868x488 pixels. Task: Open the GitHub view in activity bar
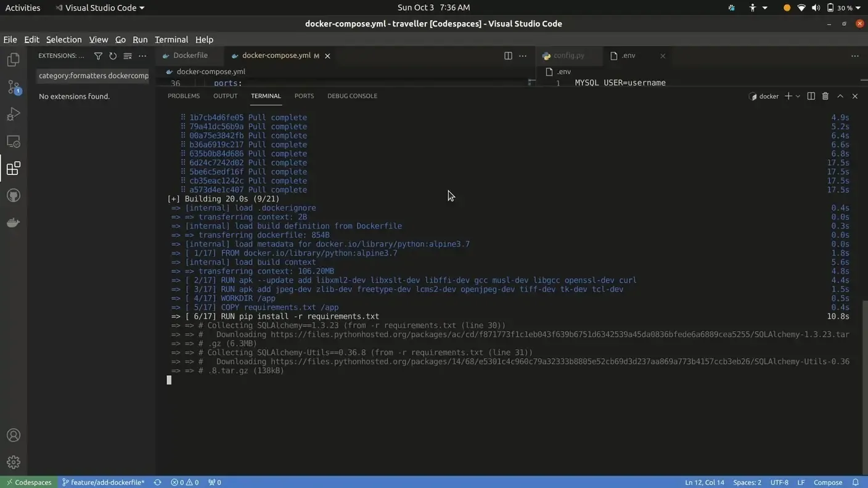coord(13,195)
